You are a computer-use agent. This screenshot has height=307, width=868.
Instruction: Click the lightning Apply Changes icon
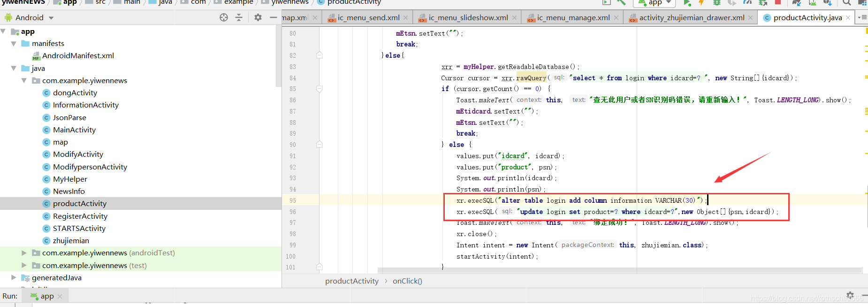click(701, 2)
